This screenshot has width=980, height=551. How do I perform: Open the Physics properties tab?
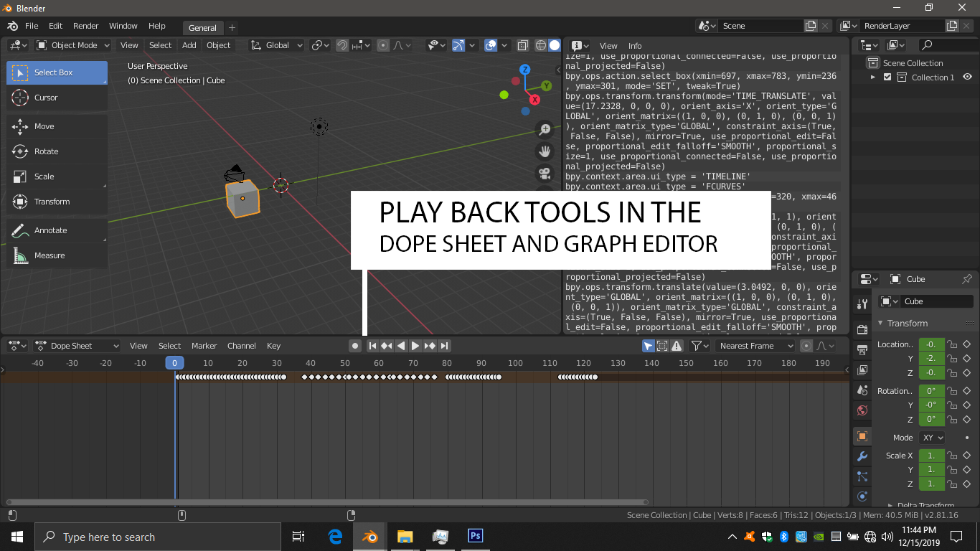(862, 496)
